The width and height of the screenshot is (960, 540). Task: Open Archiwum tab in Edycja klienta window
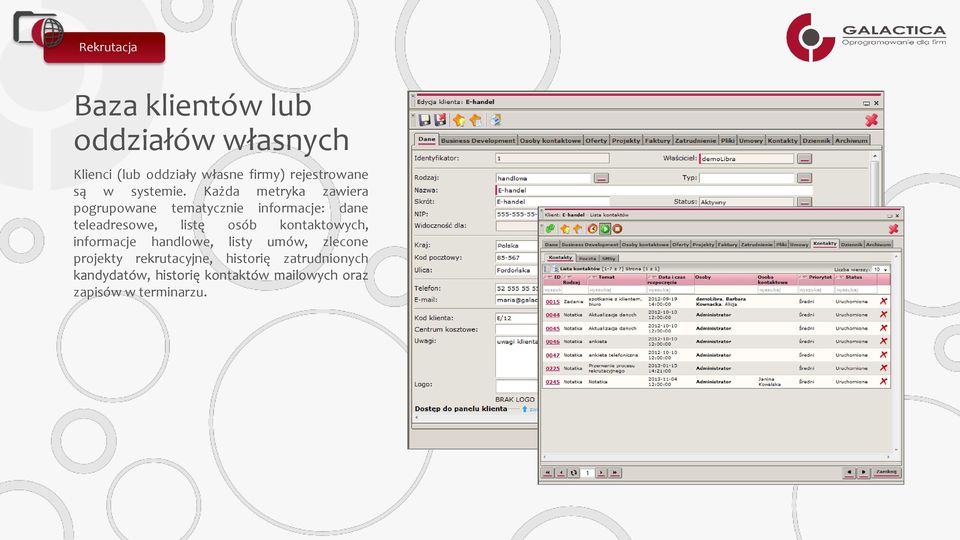(852, 140)
